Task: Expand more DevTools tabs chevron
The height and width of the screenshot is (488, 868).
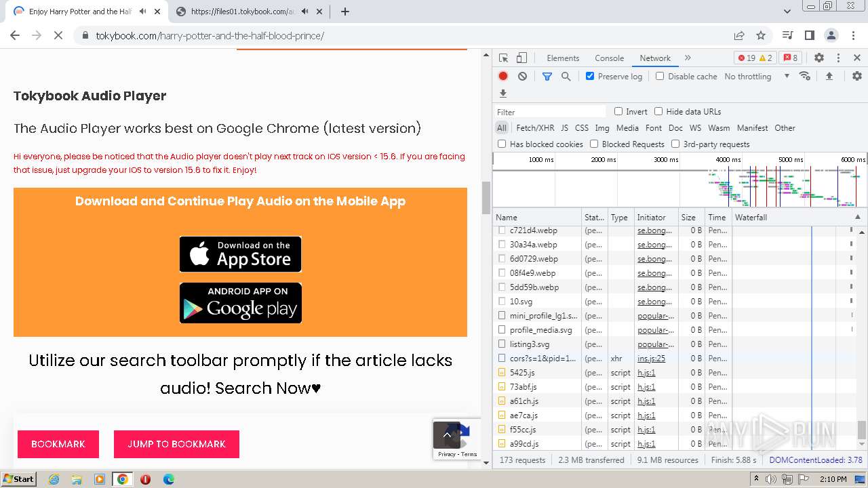Action: 688,58
